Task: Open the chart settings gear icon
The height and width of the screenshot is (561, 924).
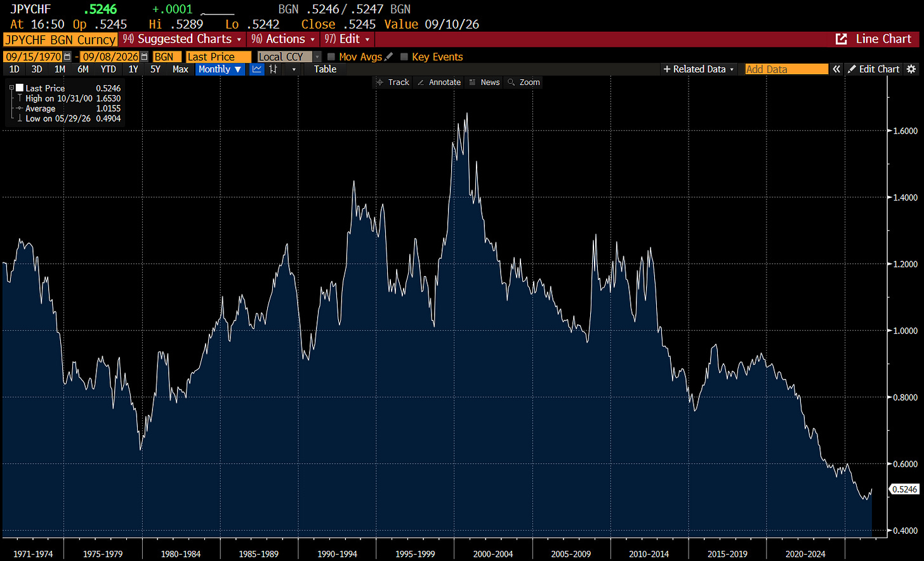Action: click(x=911, y=69)
